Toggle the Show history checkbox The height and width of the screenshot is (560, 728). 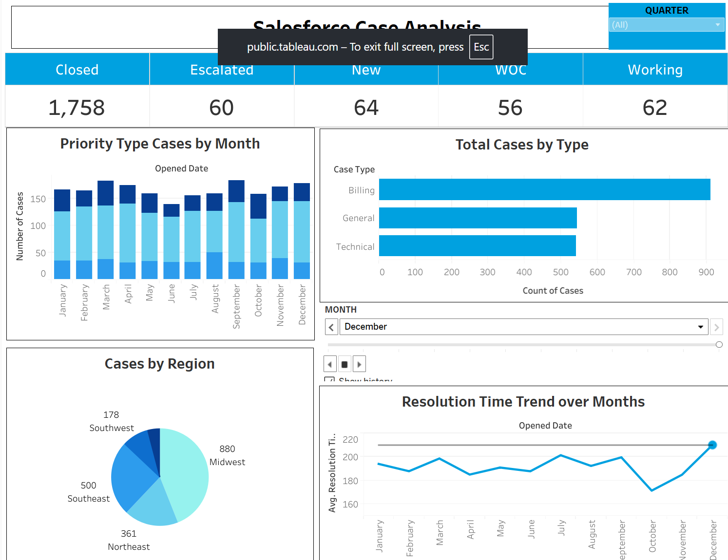pyautogui.click(x=329, y=379)
